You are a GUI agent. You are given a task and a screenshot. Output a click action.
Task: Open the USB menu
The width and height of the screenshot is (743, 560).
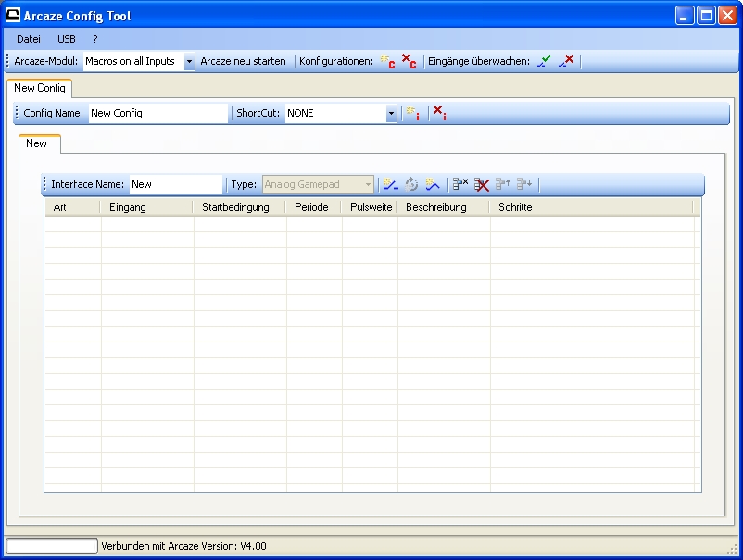coord(67,39)
